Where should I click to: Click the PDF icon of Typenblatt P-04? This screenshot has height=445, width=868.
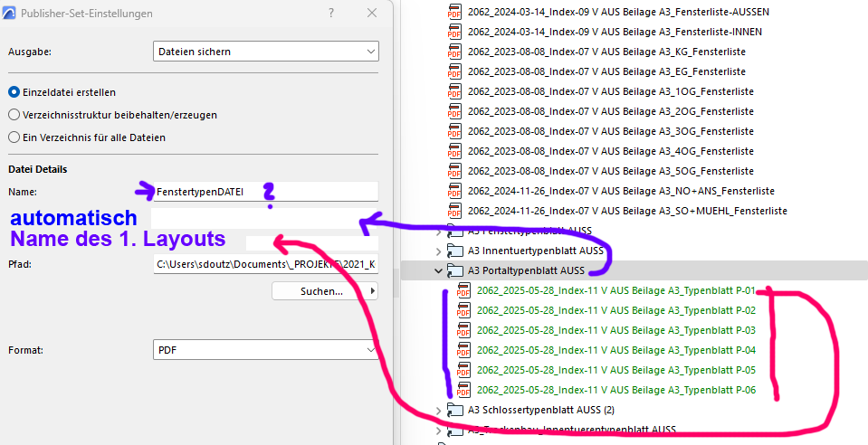[x=463, y=351]
